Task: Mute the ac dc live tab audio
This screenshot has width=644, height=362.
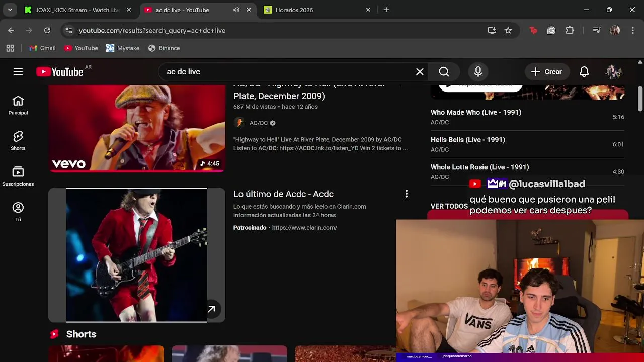Action: click(x=236, y=10)
